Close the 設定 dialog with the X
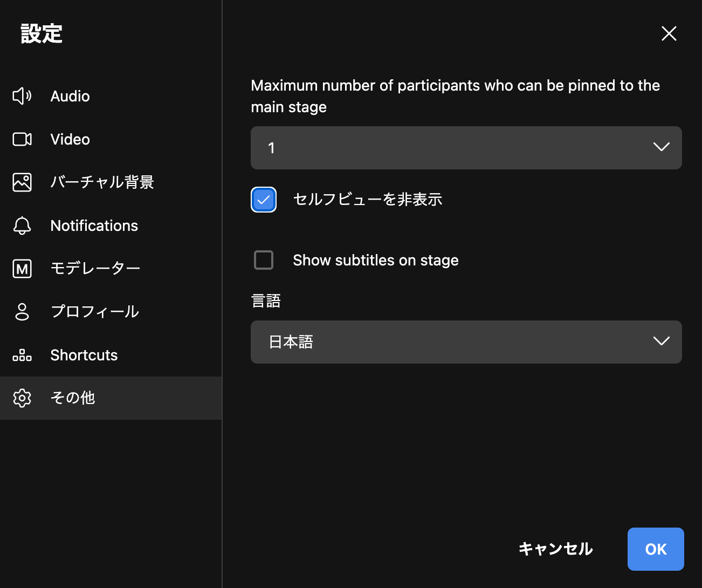The width and height of the screenshot is (702, 588). click(x=669, y=33)
